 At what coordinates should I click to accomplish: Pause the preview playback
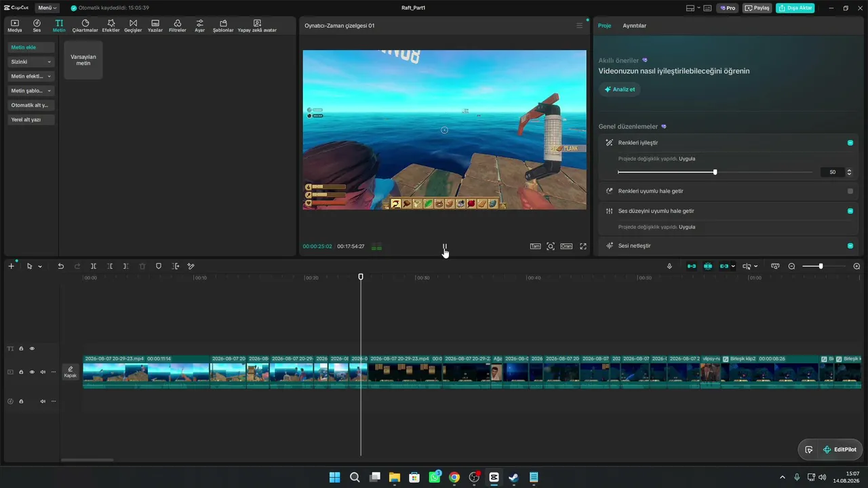click(445, 247)
